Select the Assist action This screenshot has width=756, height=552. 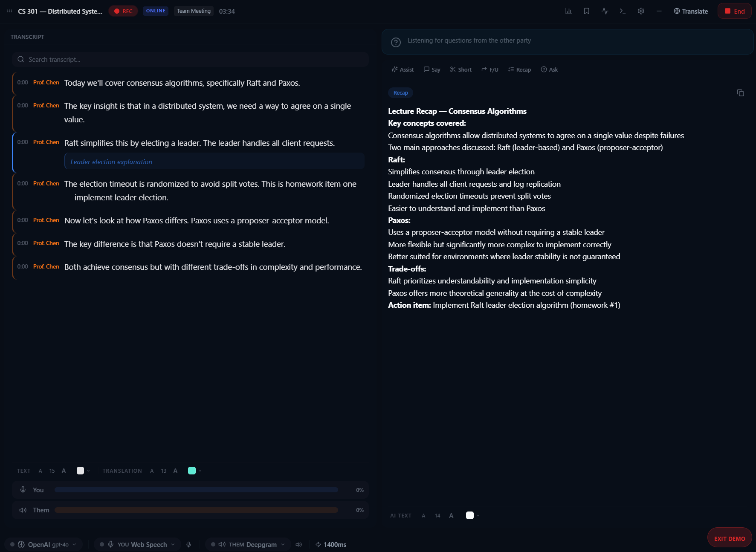tap(403, 69)
